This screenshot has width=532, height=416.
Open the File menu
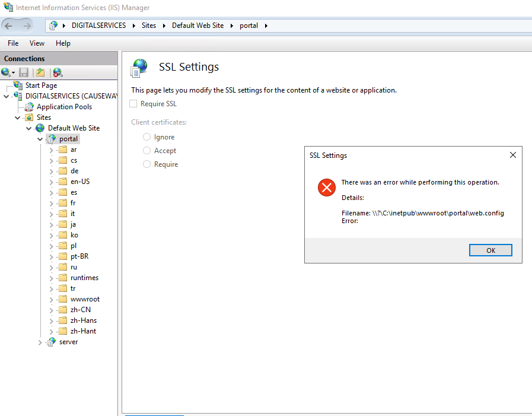tap(13, 43)
